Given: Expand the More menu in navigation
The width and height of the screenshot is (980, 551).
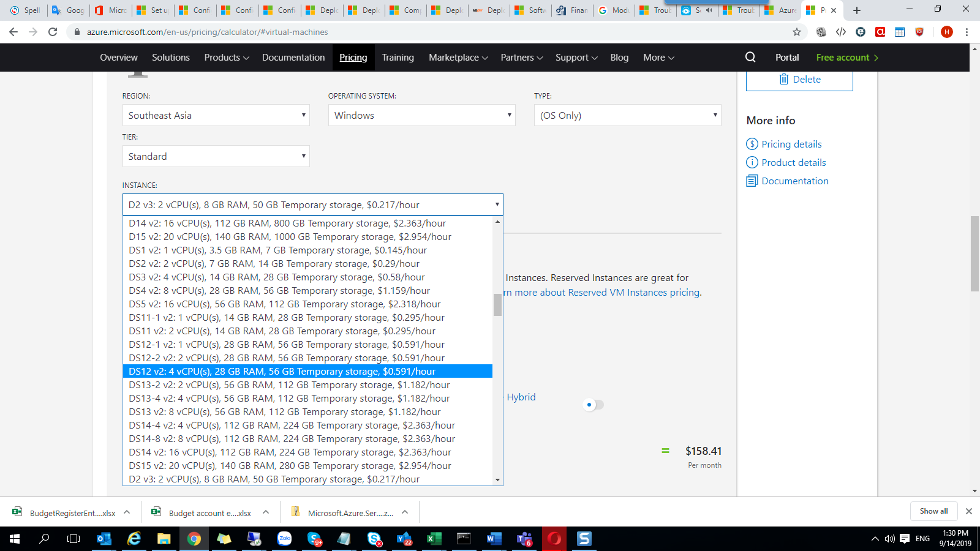Looking at the screenshot, I should 658,57.
